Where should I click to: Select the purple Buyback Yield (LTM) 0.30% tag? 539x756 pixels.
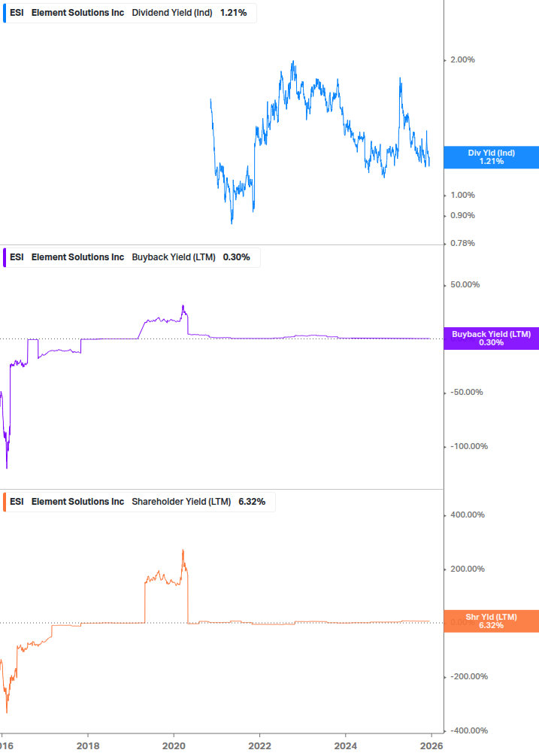tap(492, 339)
